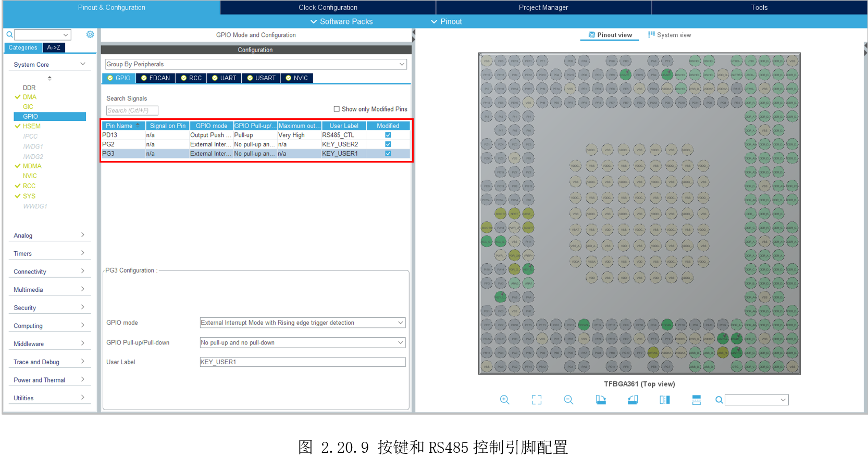Viewport: 868px width, 457px height.
Task: Toggle the Modified checkbox for PG2
Action: click(x=388, y=144)
